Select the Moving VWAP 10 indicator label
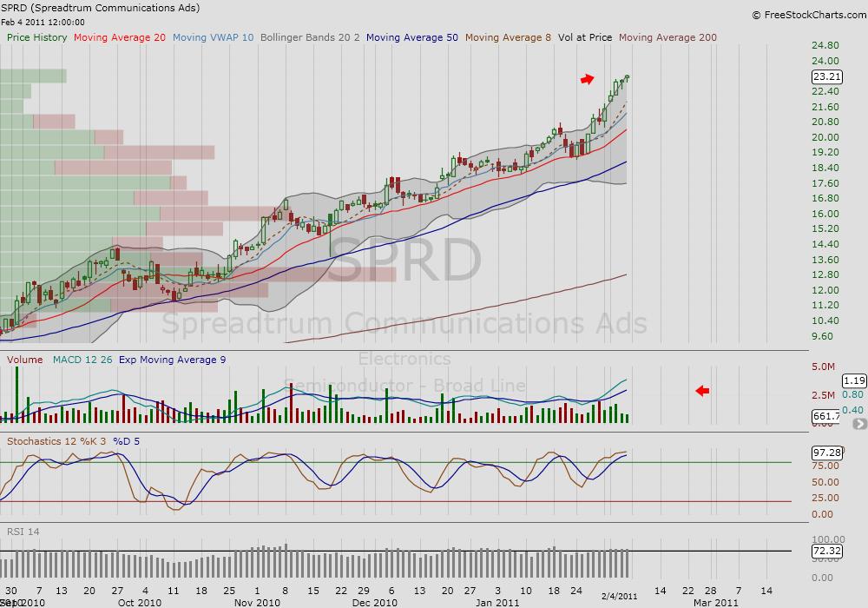This screenshot has width=868, height=608. click(214, 37)
